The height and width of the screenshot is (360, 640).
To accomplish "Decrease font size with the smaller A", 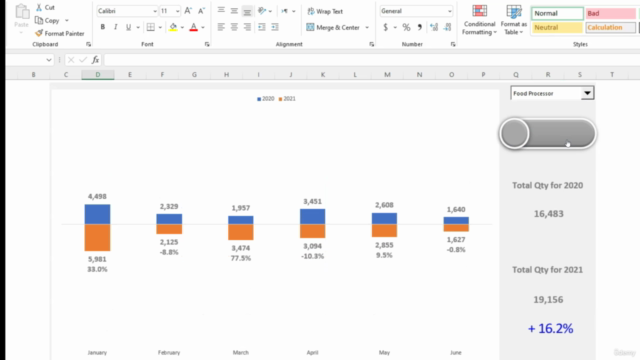I will point(201,11).
